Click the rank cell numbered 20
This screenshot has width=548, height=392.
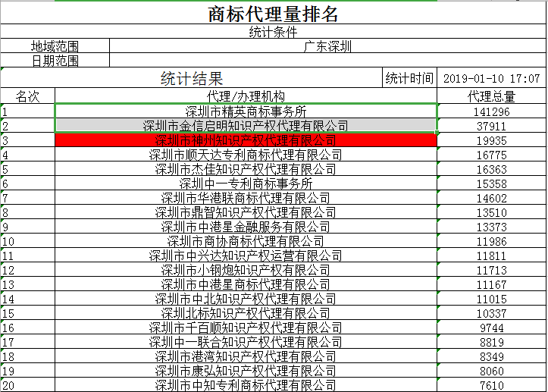click(x=28, y=386)
